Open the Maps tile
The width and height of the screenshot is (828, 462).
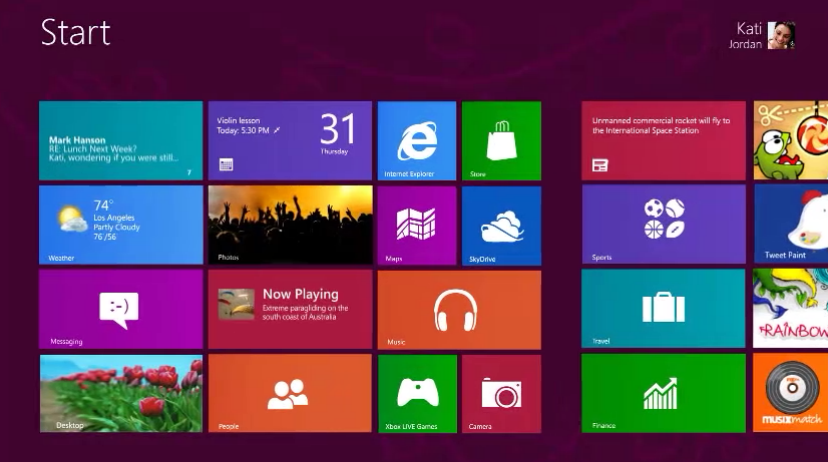[x=416, y=225]
